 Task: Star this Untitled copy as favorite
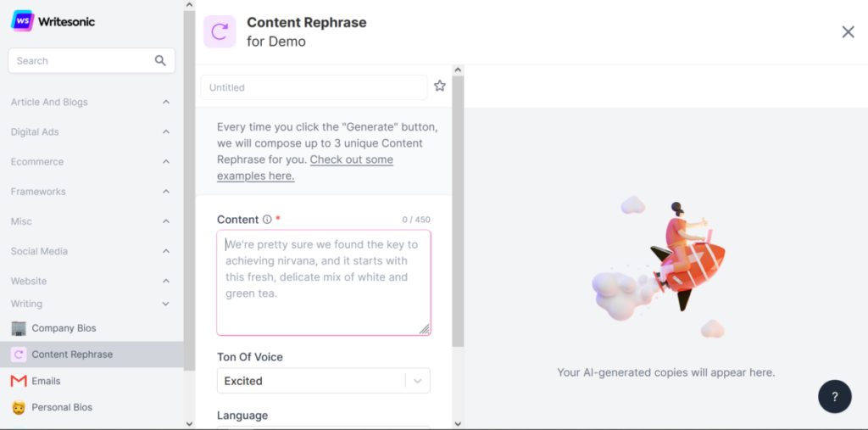[x=440, y=86]
